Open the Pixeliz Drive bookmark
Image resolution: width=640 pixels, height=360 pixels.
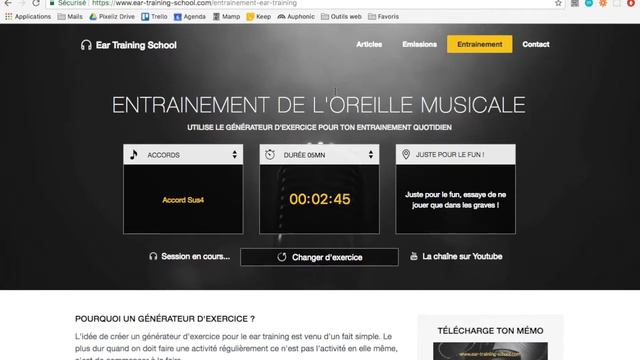pyautogui.click(x=112, y=17)
